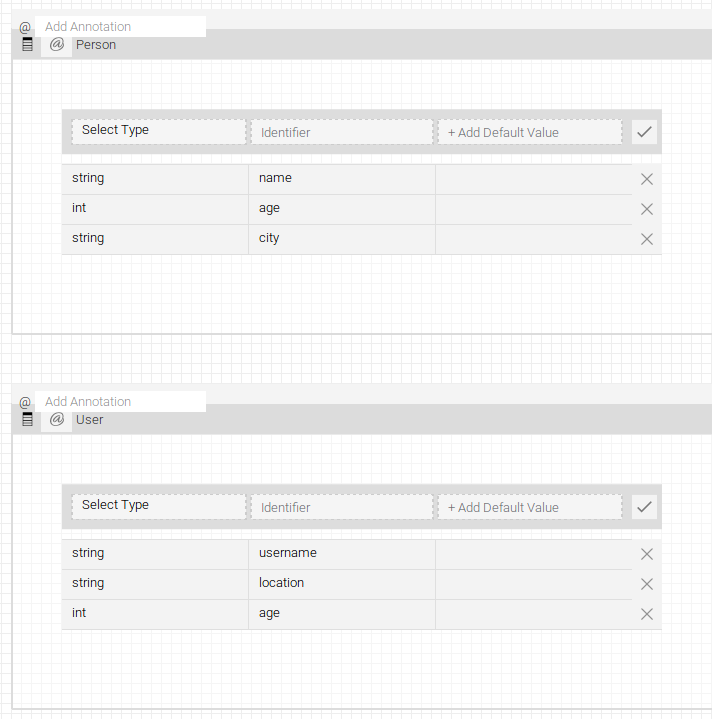Open Select Type dropdown in User struct
The width and height of the screenshot is (712, 719).
[159, 507]
